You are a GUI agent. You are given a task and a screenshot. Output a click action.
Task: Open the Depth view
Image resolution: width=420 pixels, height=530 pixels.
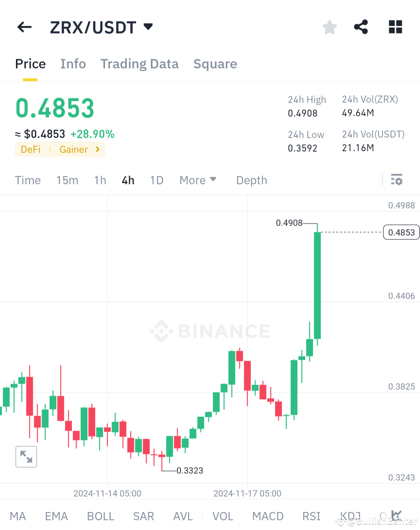click(x=251, y=180)
